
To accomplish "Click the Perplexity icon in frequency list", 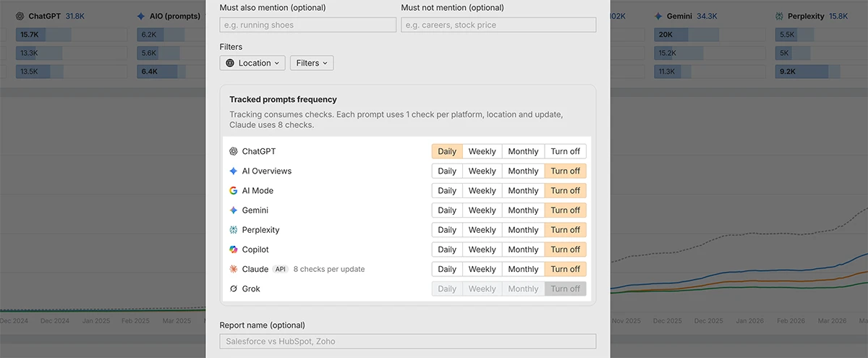I will pos(234,230).
